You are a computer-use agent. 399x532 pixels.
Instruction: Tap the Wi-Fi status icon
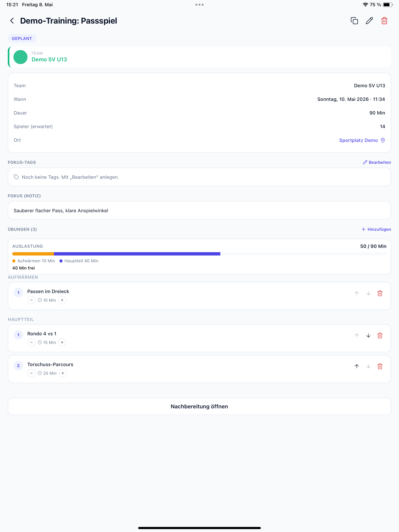(x=365, y=4)
